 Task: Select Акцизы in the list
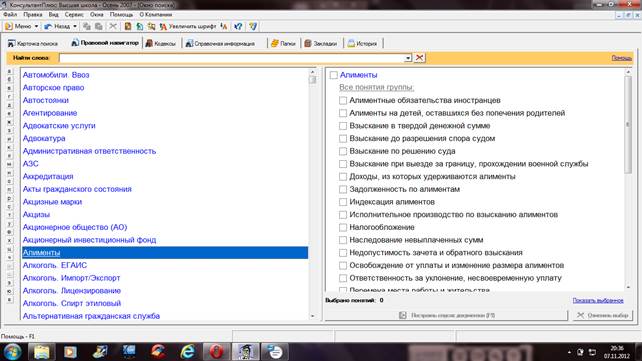tap(36, 214)
